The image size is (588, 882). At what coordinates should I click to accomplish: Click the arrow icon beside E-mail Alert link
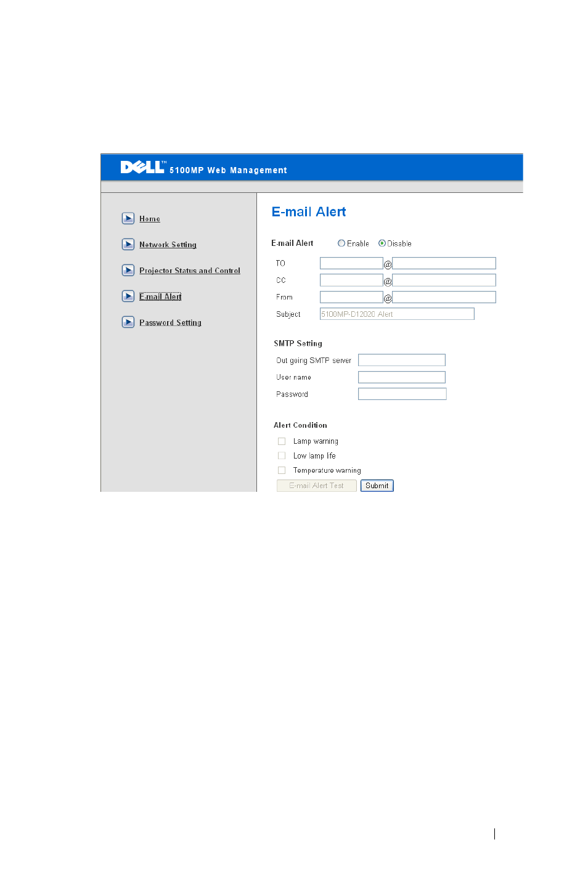[128, 296]
